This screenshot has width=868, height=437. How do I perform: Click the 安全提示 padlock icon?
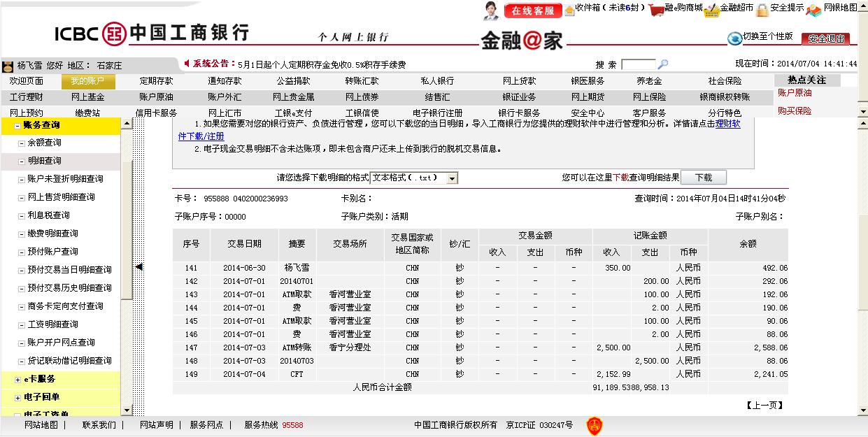pos(763,9)
